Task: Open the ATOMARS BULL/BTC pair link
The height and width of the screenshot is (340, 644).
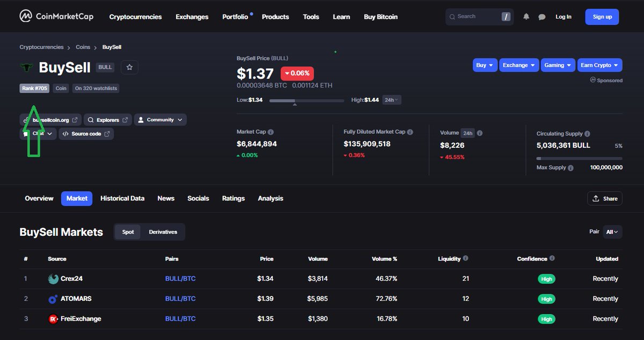Action: pos(180,299)
